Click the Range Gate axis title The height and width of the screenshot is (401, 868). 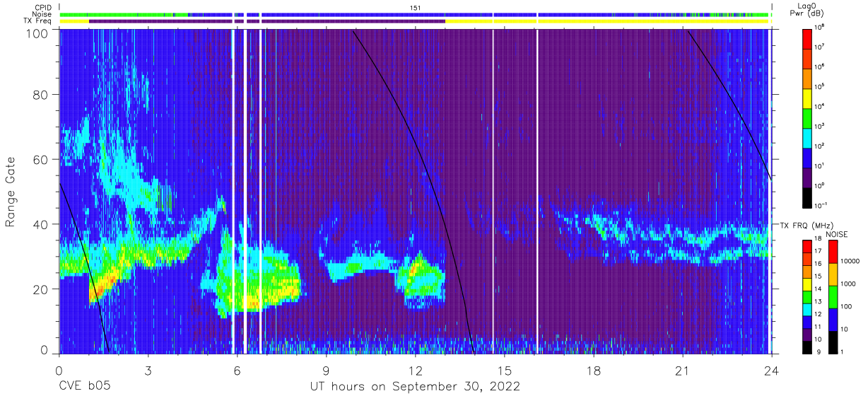11,192
